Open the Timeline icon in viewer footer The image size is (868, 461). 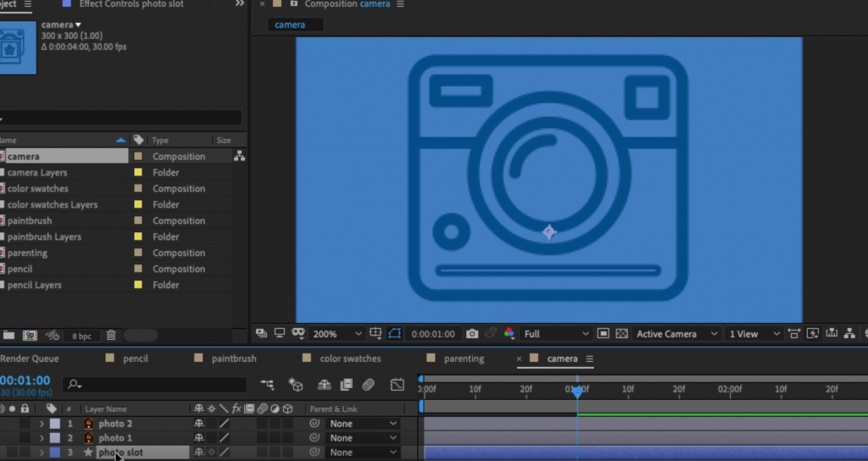832,334
